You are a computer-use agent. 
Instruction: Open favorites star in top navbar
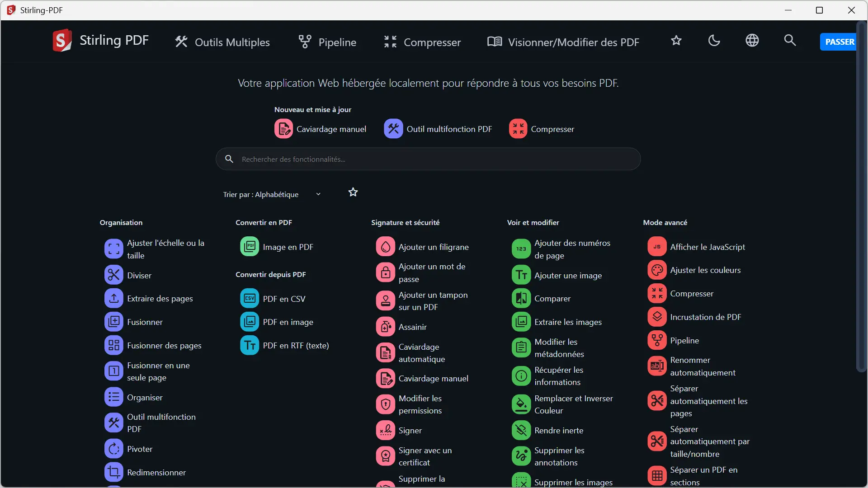676,41
